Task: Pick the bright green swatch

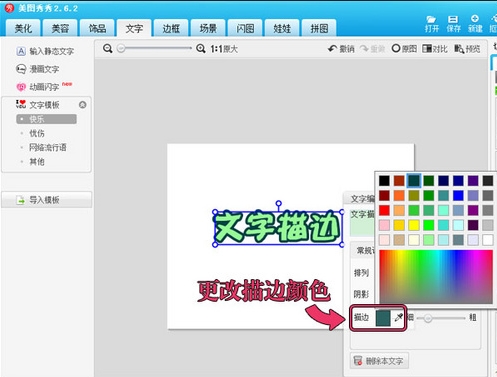Action: coord(428,225)
